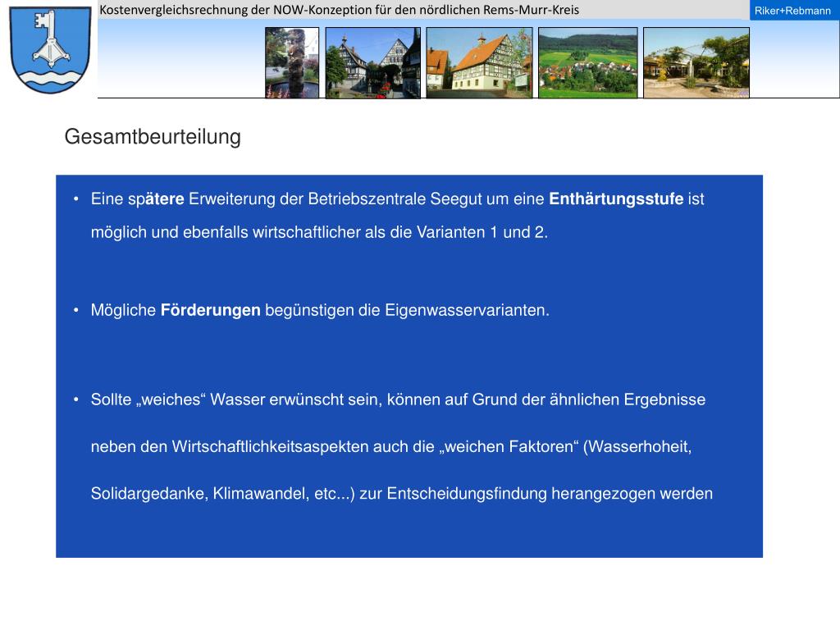Viewport: 840px width, 630px height.
Task: Click the Riker+Rebmann label
Action: (792, 11)
